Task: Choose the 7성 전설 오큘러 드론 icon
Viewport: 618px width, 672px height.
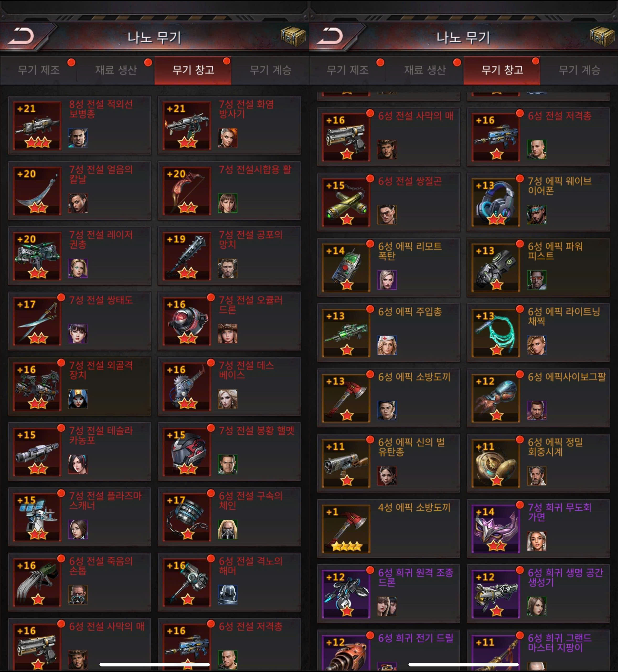Action: 187,321
